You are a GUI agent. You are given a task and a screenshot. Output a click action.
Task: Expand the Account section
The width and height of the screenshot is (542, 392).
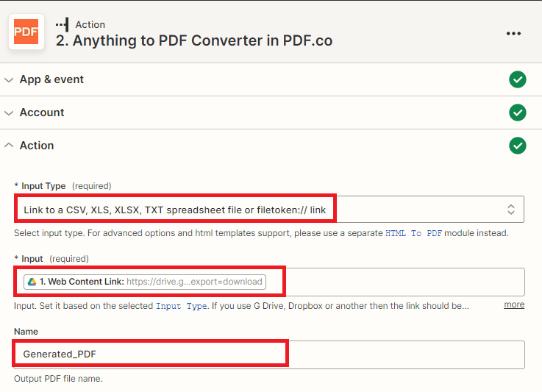[x=9, y=113]
